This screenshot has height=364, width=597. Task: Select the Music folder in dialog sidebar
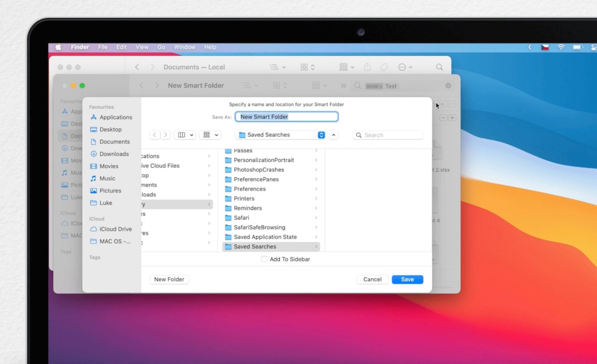(107, 178)
